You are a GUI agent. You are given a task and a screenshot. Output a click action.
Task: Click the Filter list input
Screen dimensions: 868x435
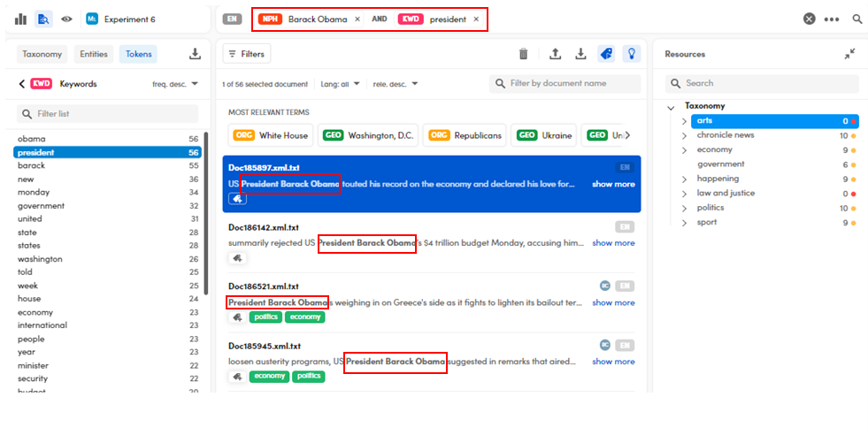tap(107, 114)
